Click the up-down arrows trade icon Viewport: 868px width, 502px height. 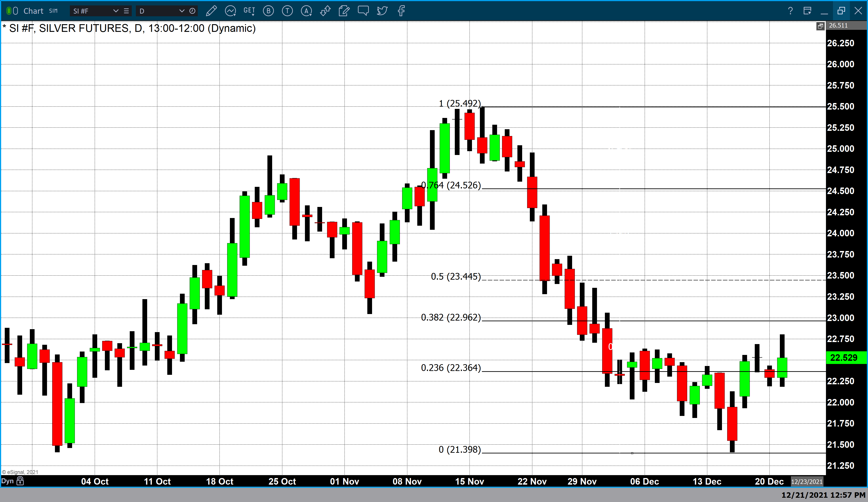325,11
